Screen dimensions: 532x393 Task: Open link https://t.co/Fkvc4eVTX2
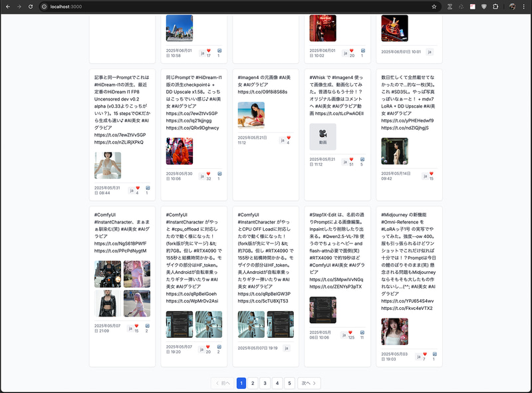pos(407,309)
